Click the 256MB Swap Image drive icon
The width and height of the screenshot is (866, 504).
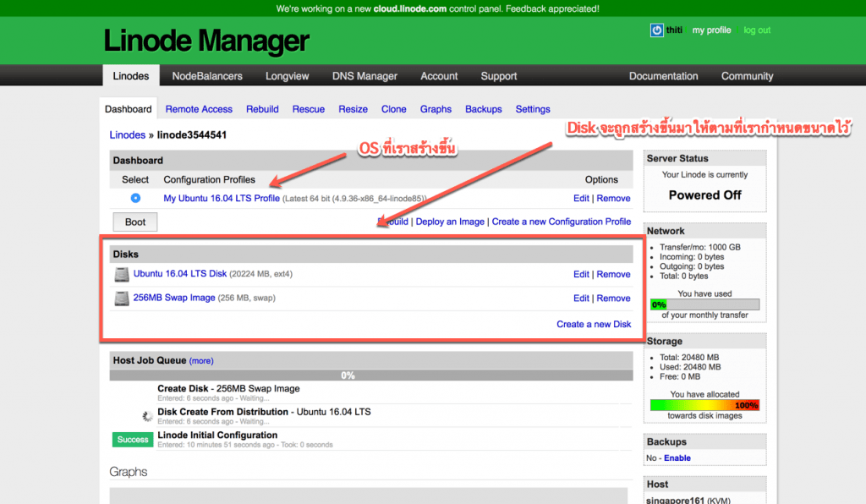(122, 299)
